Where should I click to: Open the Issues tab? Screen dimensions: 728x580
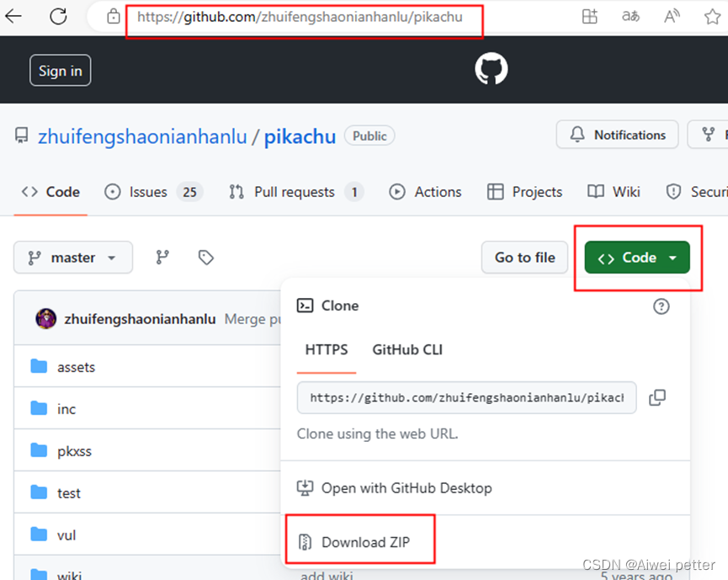(x=154, y=192)
